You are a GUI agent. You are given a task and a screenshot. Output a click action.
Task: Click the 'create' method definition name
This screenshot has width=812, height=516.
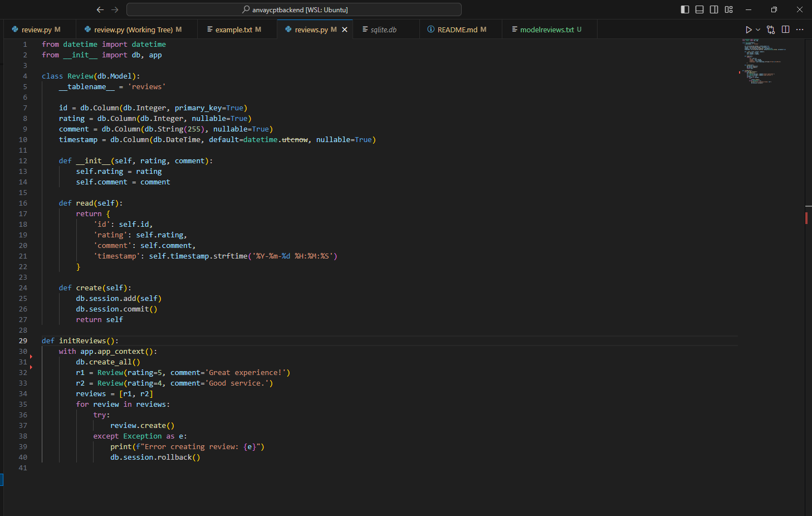click(x=89, y=288)
